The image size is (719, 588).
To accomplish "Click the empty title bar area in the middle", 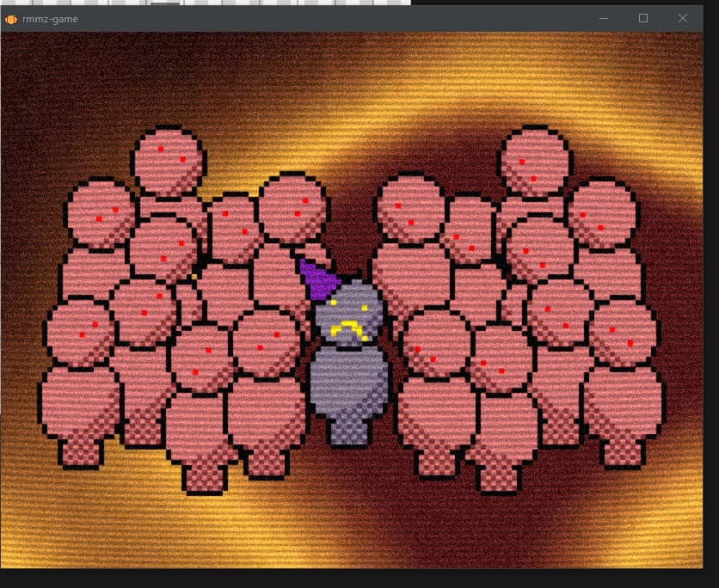I will pyautogui.click(x=344, y=18).
